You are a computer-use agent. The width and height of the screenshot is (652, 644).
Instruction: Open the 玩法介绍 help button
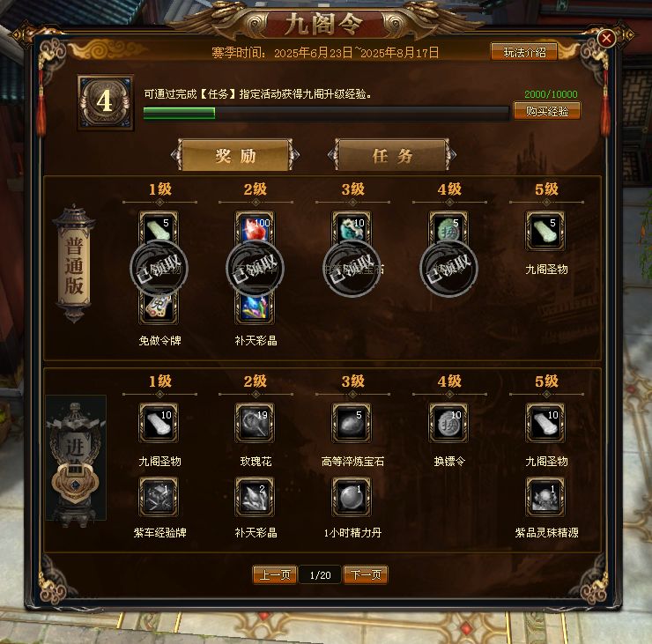pyautogui.click(x=524, y=52)
